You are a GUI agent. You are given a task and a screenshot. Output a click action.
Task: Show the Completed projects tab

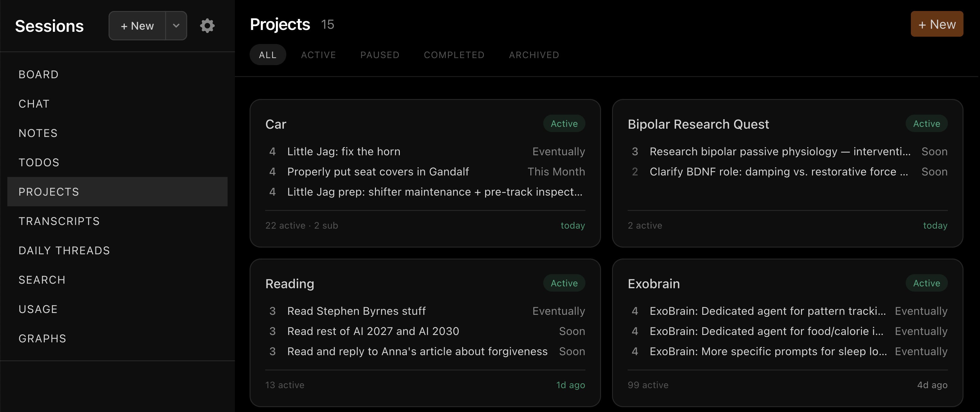454,55
